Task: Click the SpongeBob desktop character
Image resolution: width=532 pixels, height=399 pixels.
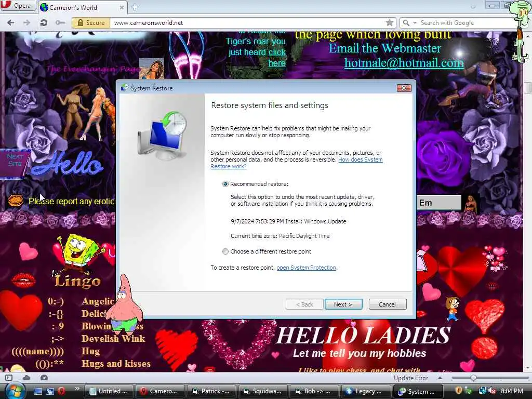Action: [x=79, y=254]
